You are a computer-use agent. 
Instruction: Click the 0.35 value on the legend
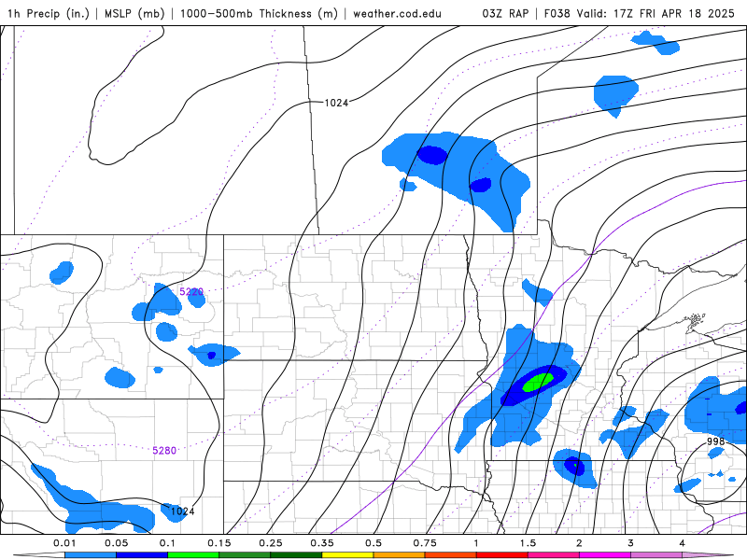point(322,543)
